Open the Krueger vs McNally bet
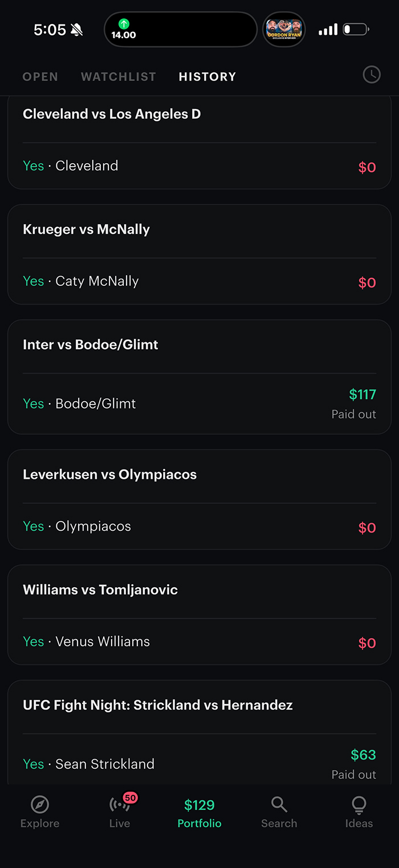 [x=199, y=255]
